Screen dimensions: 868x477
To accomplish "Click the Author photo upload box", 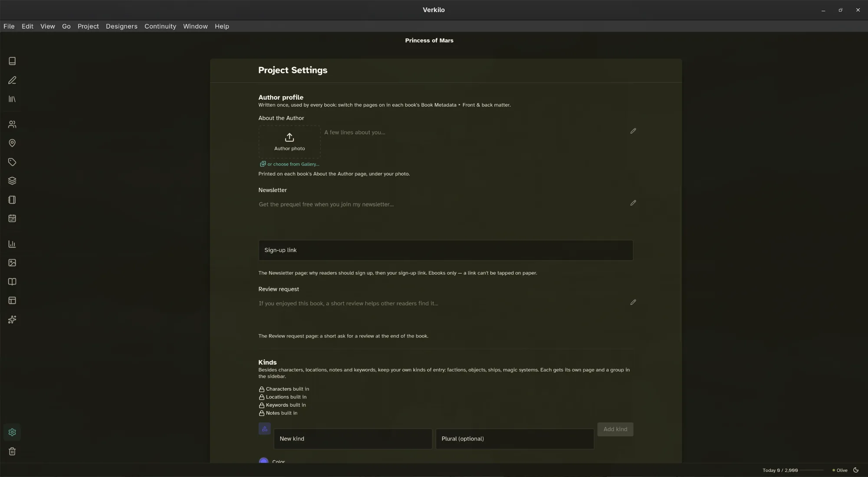I will click(289, 142).
